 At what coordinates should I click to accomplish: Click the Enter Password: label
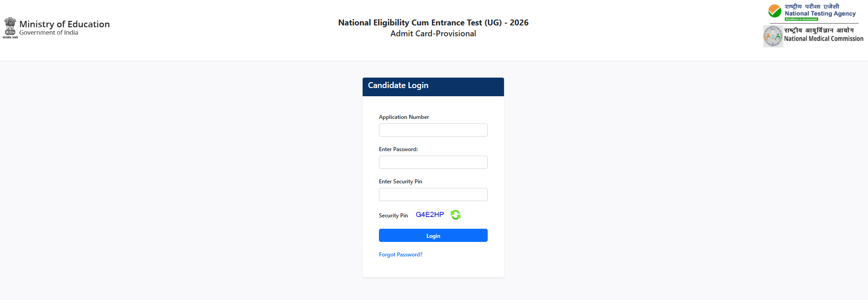[398, 149]
